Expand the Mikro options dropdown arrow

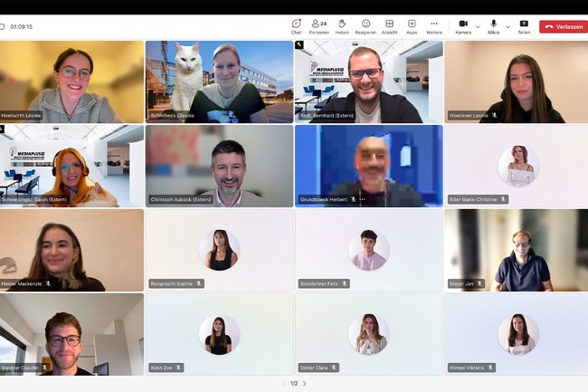click(x=507, y=26)
